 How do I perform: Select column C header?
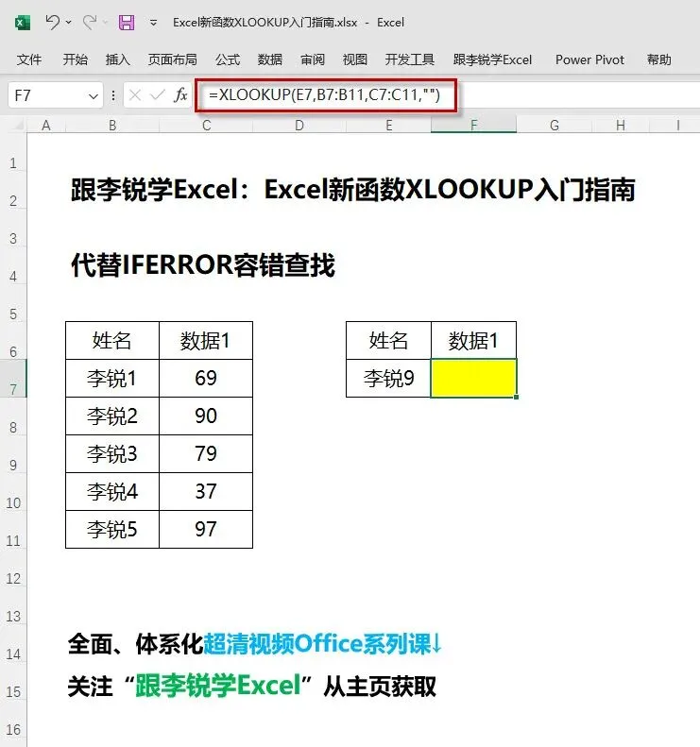206,126
